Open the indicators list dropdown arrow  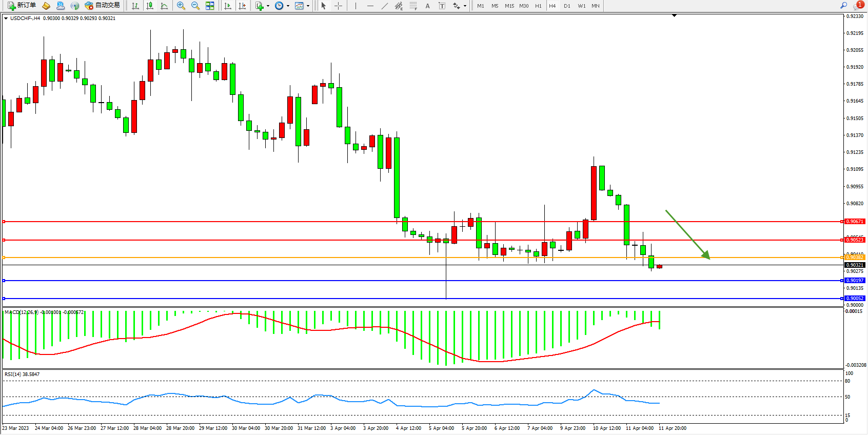[x=268, y=6]
